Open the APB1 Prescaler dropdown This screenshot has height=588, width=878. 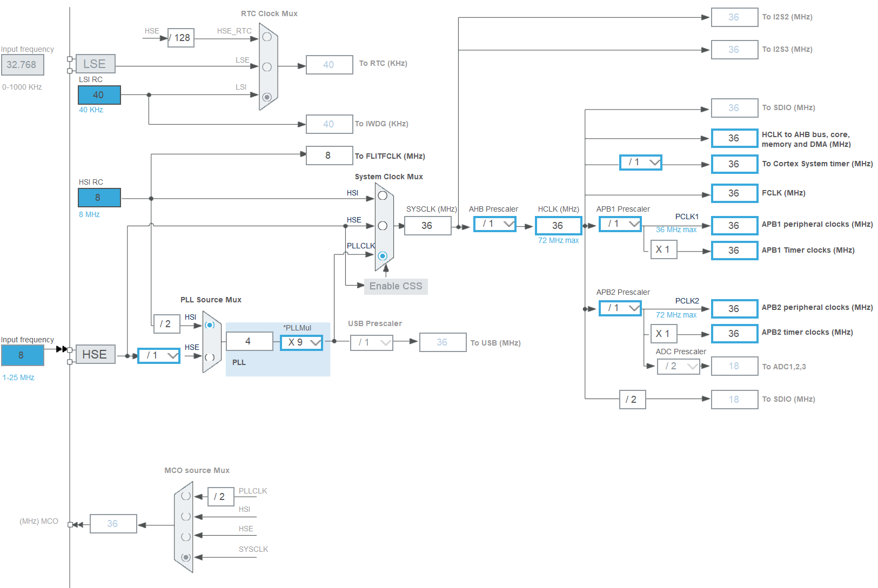click(x=620, y=224)
